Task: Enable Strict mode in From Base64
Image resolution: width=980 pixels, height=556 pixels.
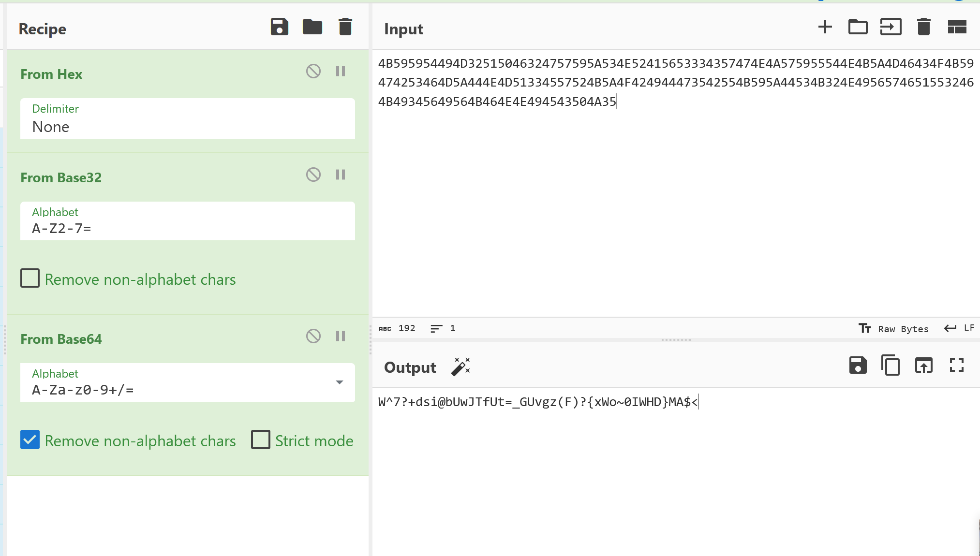Action: (261, 439)
